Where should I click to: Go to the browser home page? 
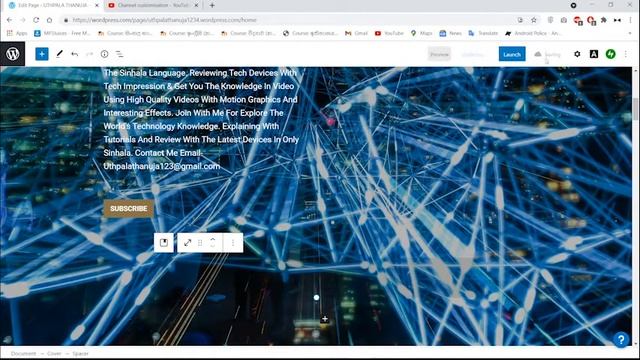coord(49,20)
